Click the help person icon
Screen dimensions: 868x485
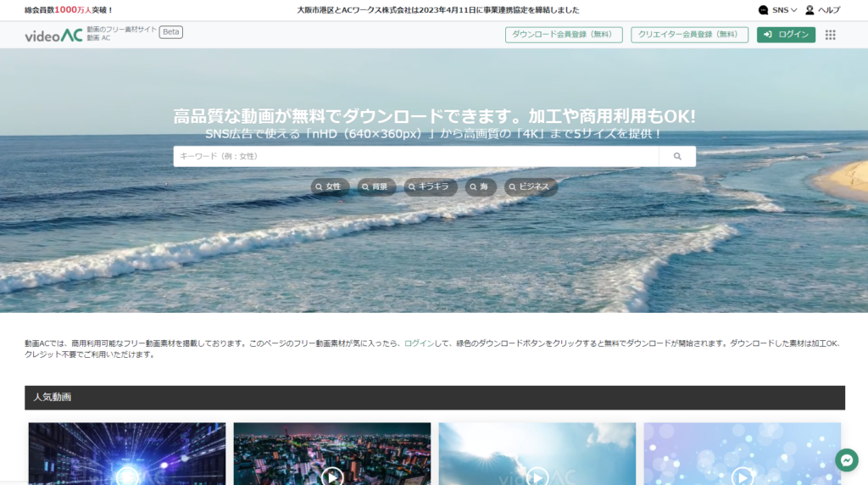810,10
